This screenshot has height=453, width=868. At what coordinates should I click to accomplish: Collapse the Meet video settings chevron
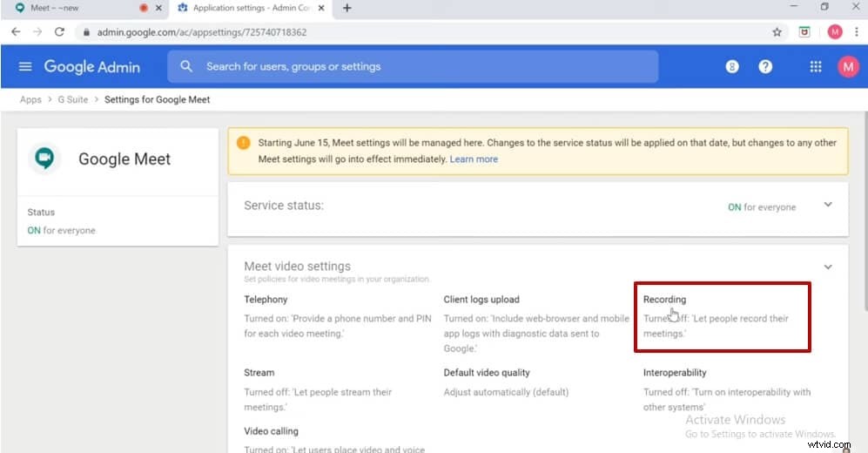[828, 267]
